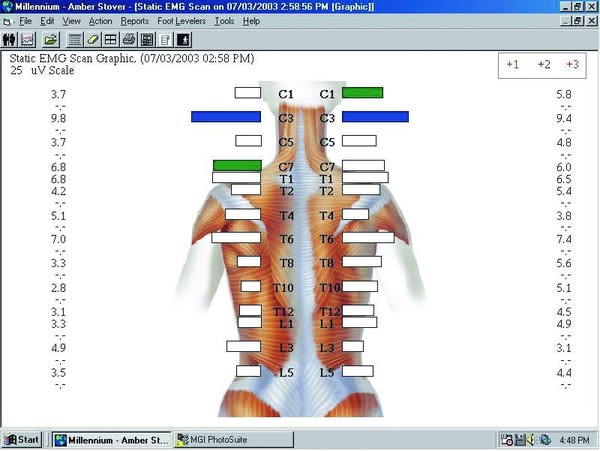Click the grid table toolbar icon
Screen dimensions: 600x451
point(111,40)
